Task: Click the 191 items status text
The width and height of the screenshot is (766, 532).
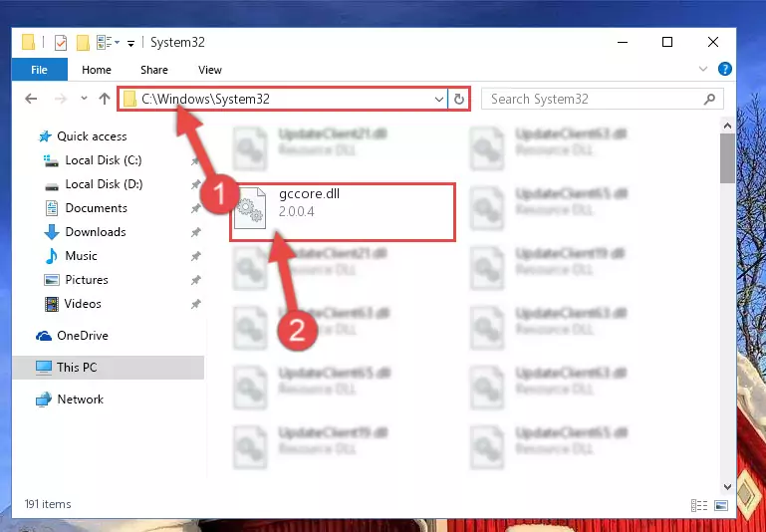Action: coord(48,504)
